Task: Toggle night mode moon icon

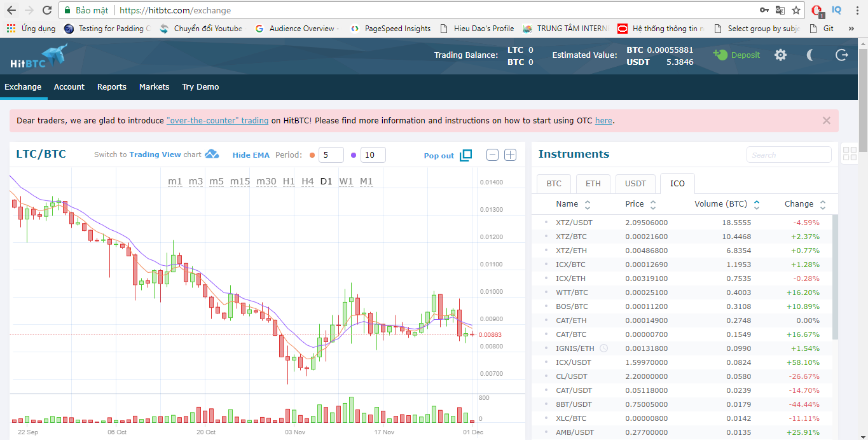Action: coord(810,55)
